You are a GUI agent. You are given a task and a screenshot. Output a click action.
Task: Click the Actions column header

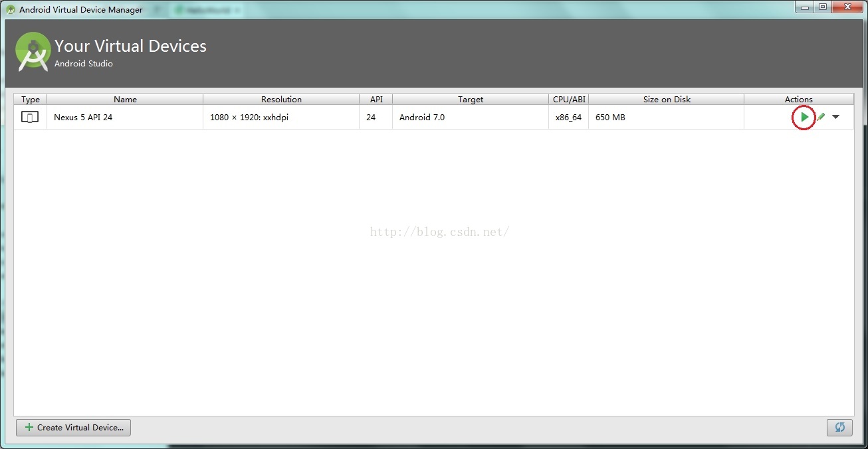pos(799,99)
